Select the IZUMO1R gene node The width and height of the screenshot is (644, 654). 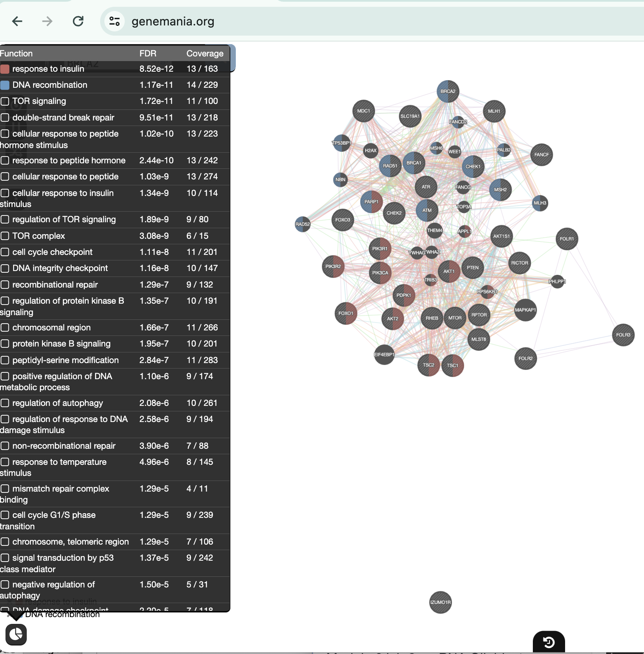pos(440,602)
